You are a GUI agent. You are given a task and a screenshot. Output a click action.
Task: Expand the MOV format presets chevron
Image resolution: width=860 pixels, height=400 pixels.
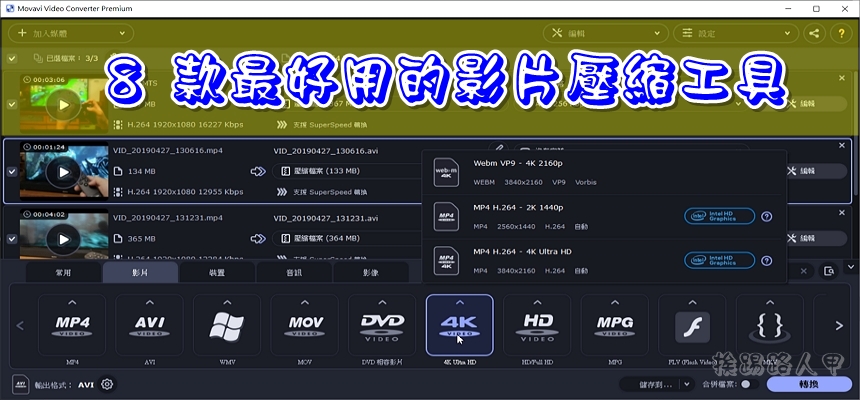pyautogui.click(x=304, y=302)
